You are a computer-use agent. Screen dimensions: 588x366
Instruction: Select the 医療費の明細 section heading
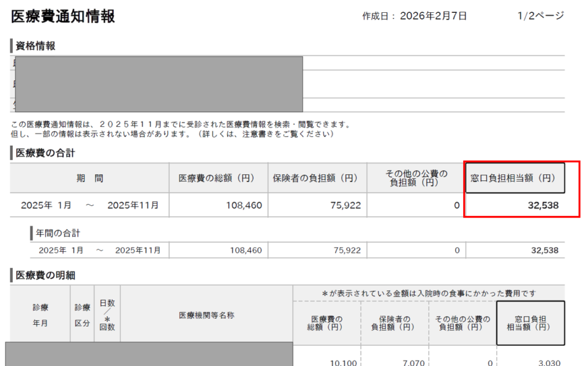point(45,275)
